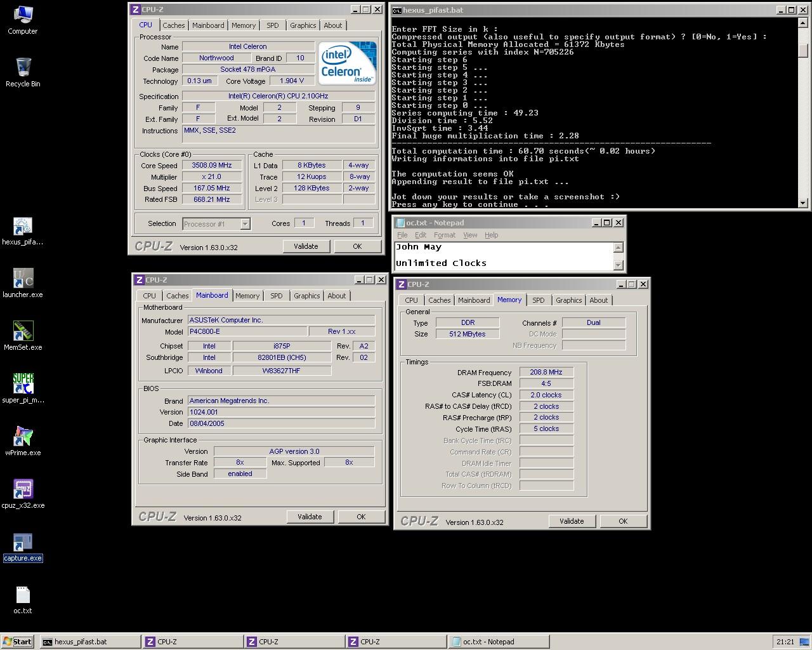Screen dimensions: 812x650
Task: Click OK in the Mainboard window
Action: pos(361,517)
